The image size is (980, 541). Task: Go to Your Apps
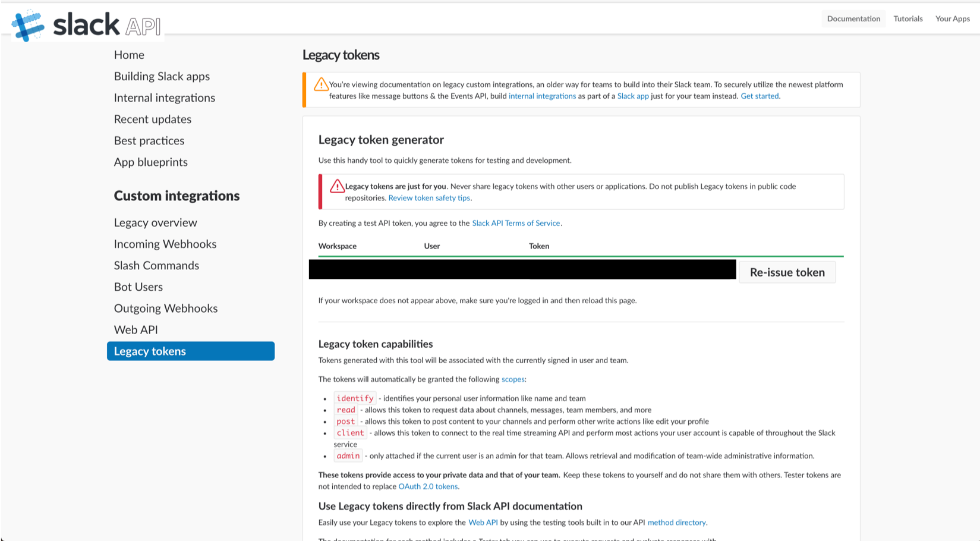pos(953,18)
